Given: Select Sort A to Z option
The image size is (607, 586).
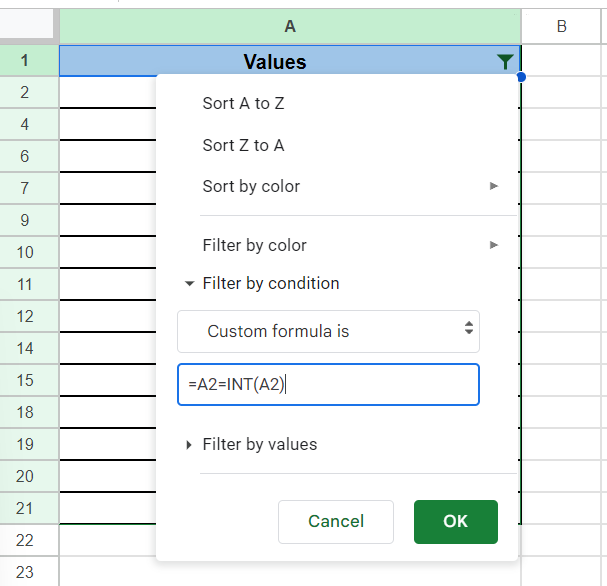Looking at the screenshot, I should coord(244,103).
